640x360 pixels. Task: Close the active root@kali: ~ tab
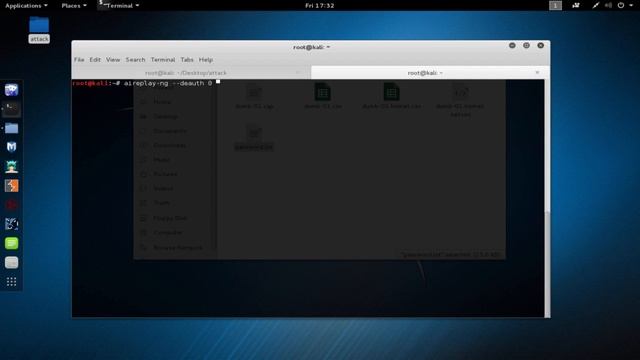click(537, 72)
